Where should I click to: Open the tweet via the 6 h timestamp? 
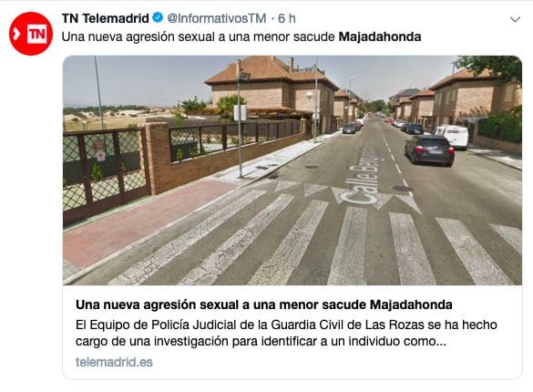287,18
